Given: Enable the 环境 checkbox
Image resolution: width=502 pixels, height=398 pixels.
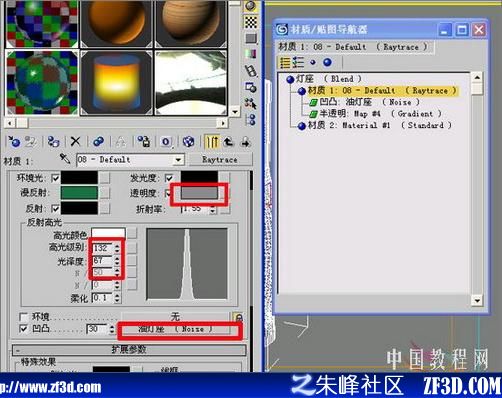Looking at the screenshot, I should point(23,316).
